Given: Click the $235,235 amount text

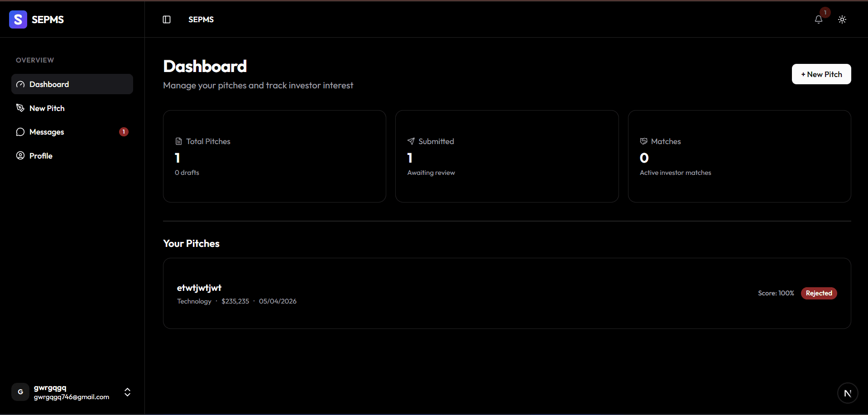Looking at the screenshot, I should click(235, 301).
